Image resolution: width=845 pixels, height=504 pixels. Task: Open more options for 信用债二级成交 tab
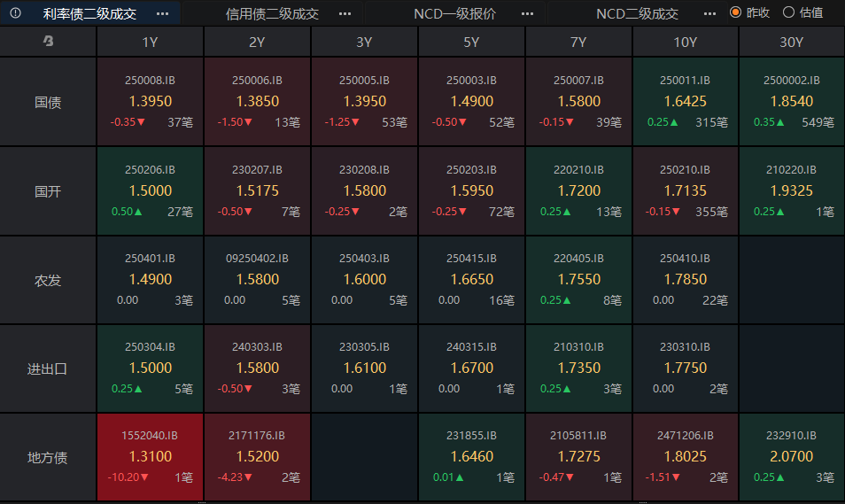345,13
